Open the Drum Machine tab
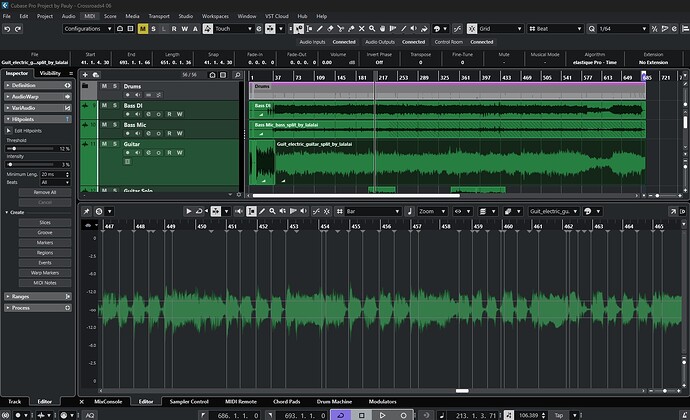The image size is (690, 420). [334, 402]
